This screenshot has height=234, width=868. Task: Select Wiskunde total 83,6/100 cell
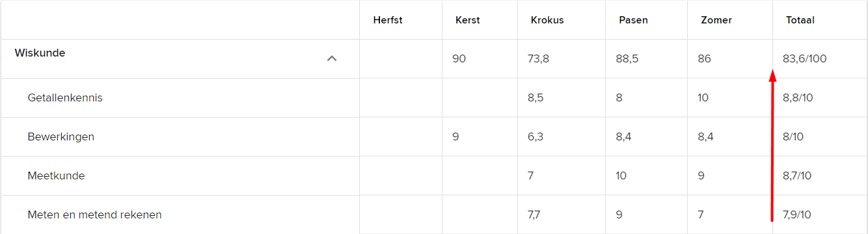[804, 58]
